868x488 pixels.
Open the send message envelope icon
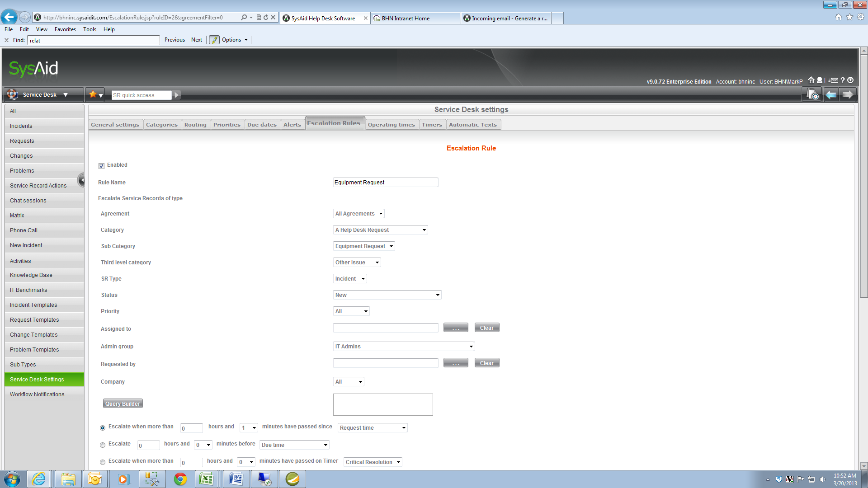click(834, 80)
